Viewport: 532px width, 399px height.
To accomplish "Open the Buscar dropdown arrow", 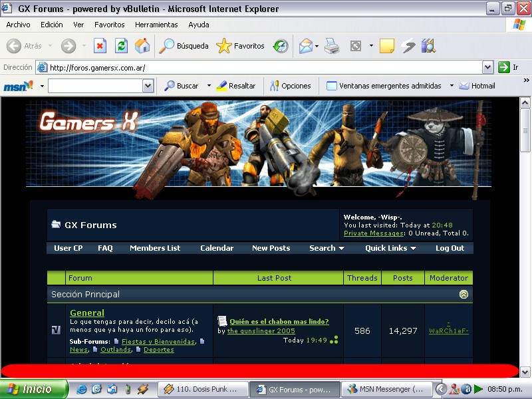I will click(209, 86).
